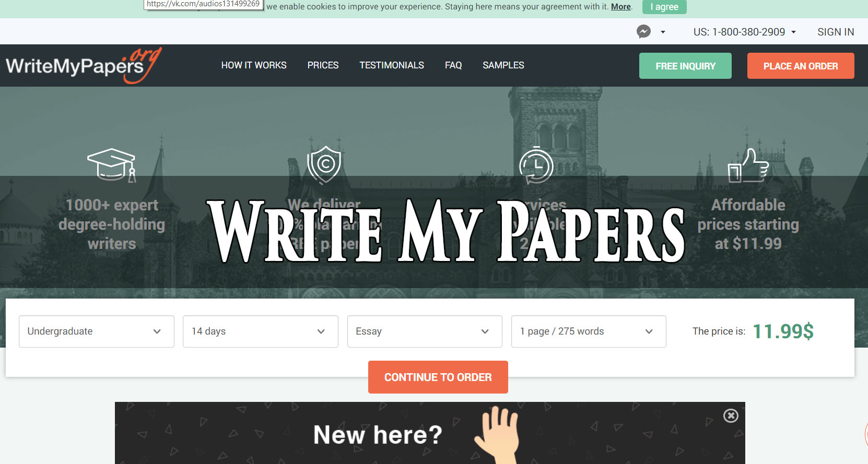Viewport: 868px width, 464px height.
Task: Click the PLACE AN ORDER button
Action: [x=801, y=66]
